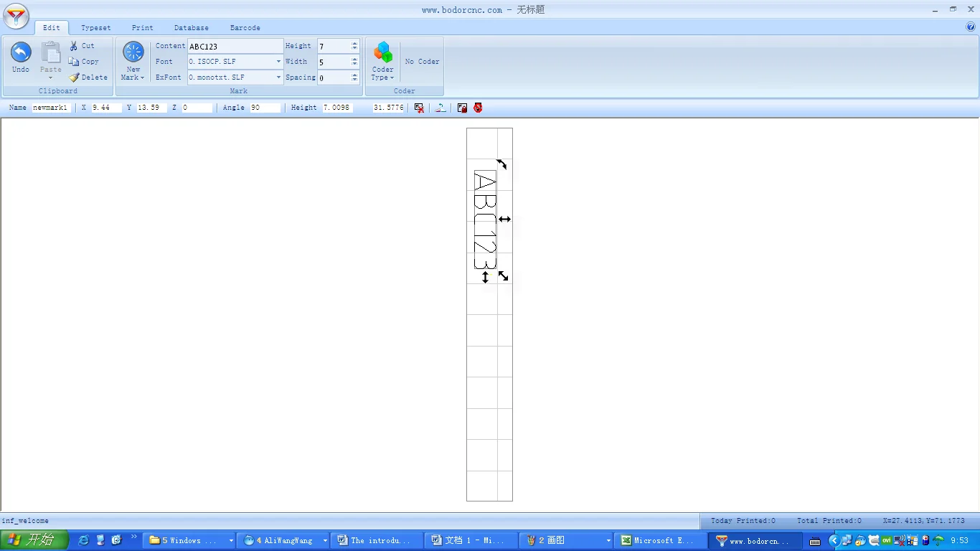Click the Show Desktop quick launch icon
This screenshot has width=980, height=551.
click(100, 540)
